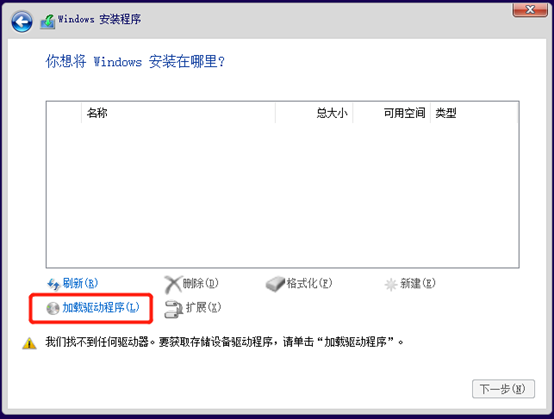Click the 格式化(F) format link
Screen dimensions: 554x419
(x=309, y=283)
